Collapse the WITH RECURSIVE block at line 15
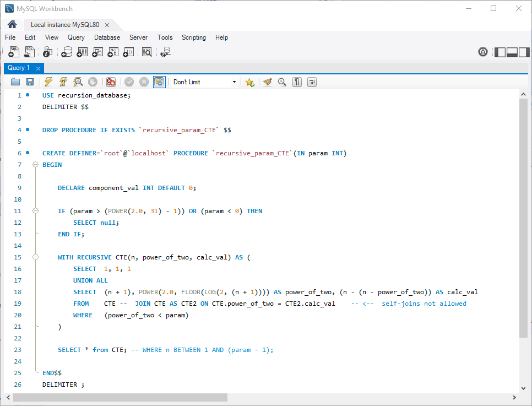532x406 pixels. pyautogui.click(x=35, y=257)
